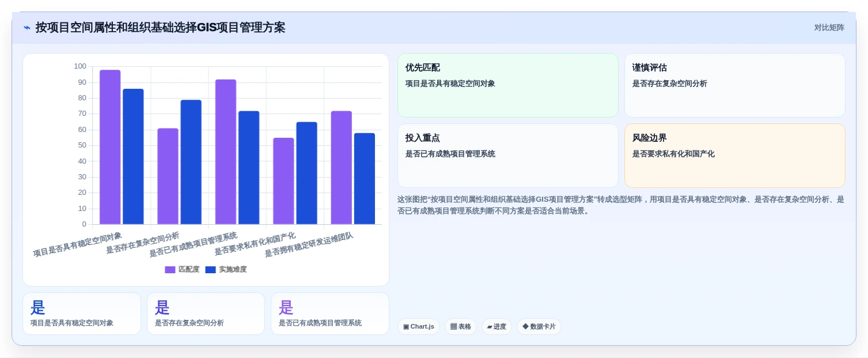Click the page title 按项目空间属性和组织基础选择GIS项目管理方案

[x=160, y=28]
